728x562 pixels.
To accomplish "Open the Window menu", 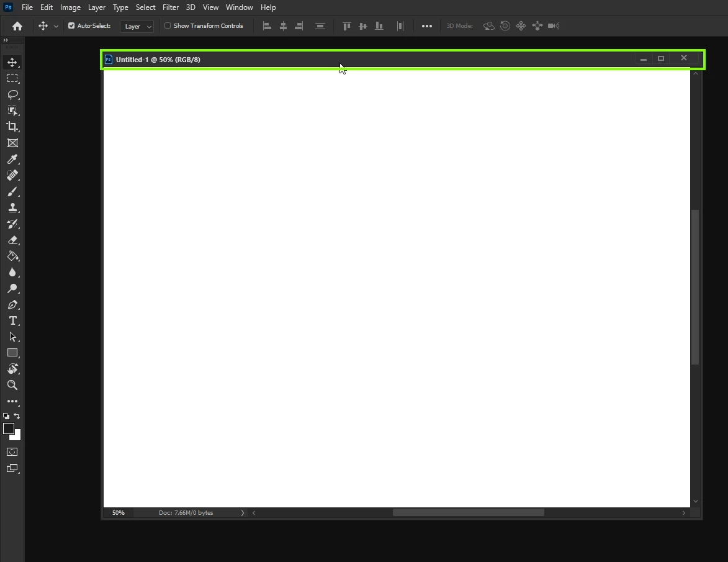I will [x=239, y=7].
